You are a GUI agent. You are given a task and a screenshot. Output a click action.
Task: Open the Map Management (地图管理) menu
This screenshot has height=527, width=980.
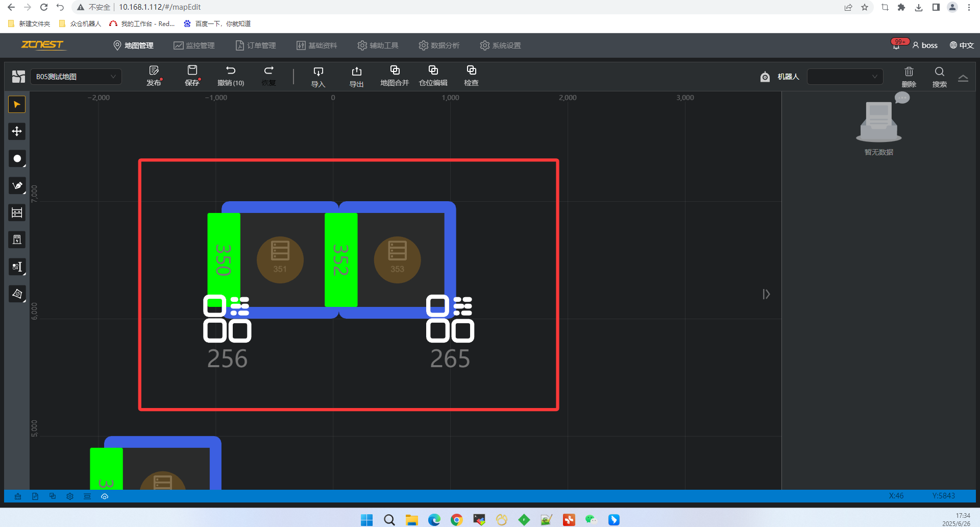pyautogui.click(x=133, y=45)
